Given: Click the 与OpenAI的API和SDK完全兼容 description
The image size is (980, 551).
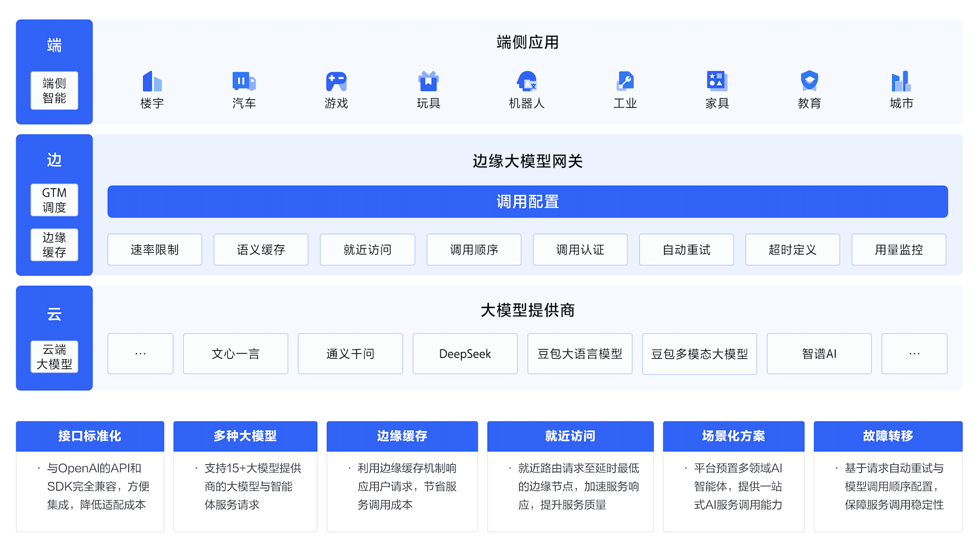Looking at the screenshot, I should coord(98,487).
